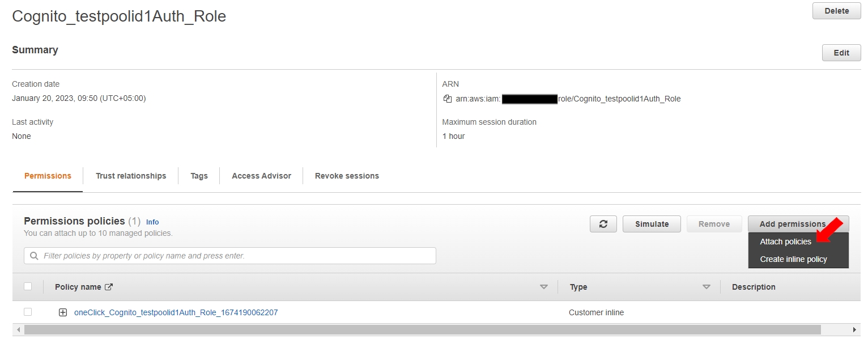
Task: Click the refresh policies icon button
Action: pyautogui.click(x=603, y=224)
